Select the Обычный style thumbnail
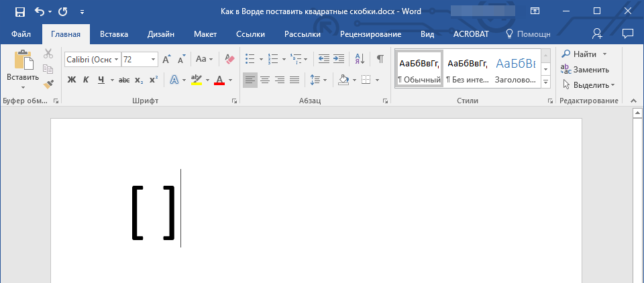 [x=419, y=68]
